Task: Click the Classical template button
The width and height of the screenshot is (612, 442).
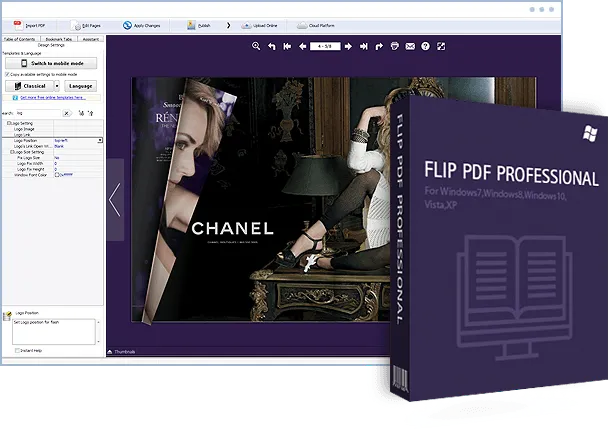Action: (x=29, y=86)
